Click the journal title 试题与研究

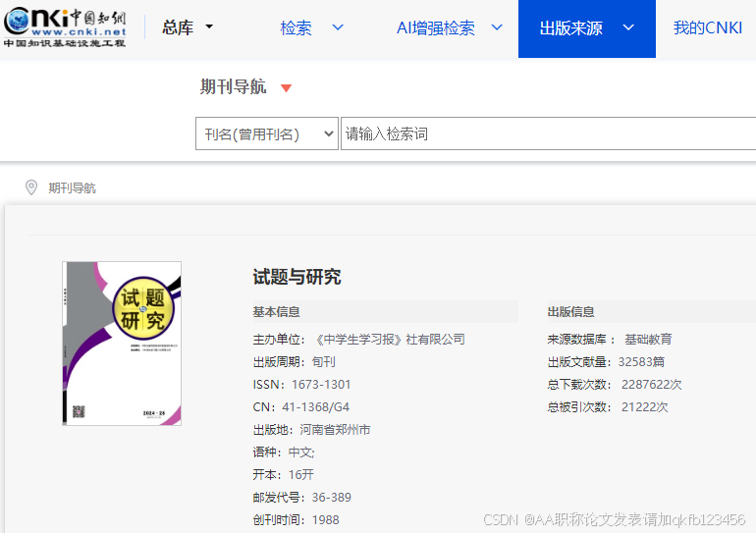297,277
